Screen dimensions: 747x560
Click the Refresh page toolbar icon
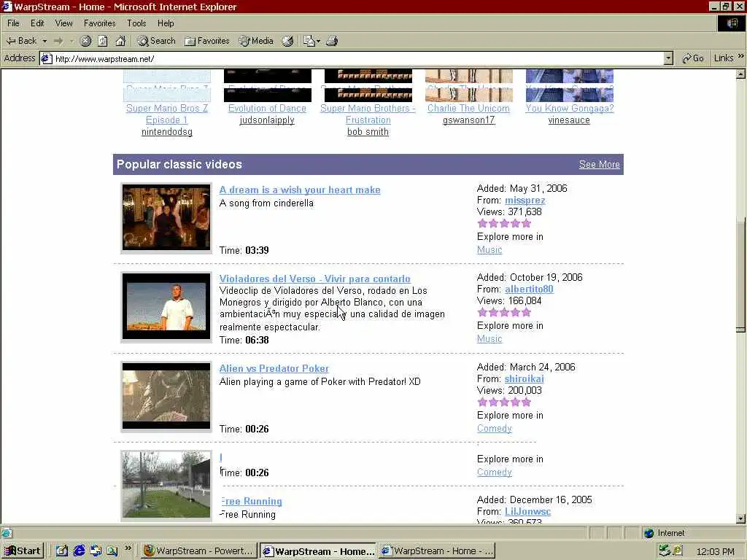coord(103,41)
